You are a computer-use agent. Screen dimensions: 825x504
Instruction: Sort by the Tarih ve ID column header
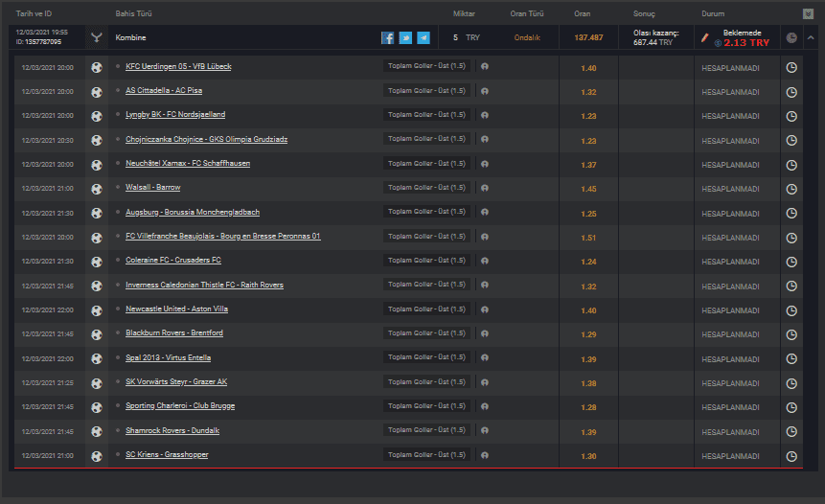tap(34, 13)
